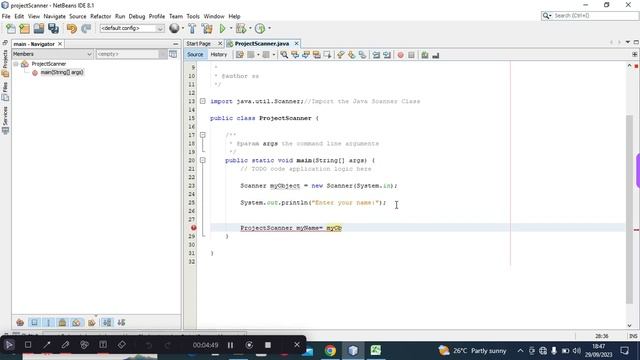Collapse the main method fold on line 20
The height and width of the screenshot is (360, 640).
click(202, 160)
